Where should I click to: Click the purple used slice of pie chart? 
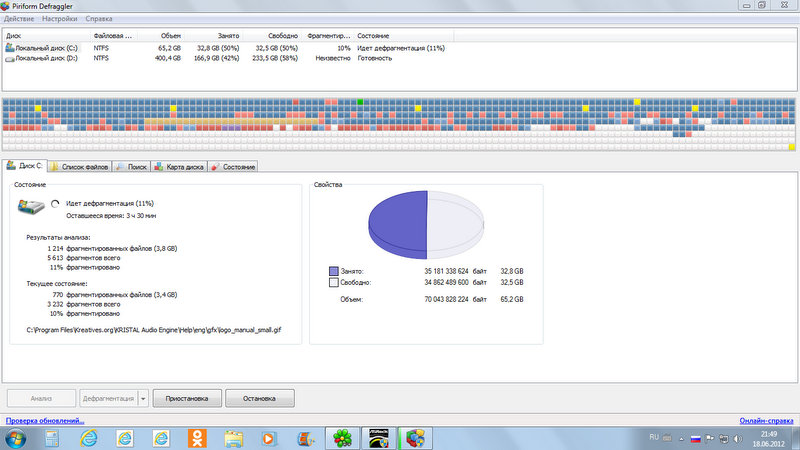pyautogui.click(x=398, y=224)
